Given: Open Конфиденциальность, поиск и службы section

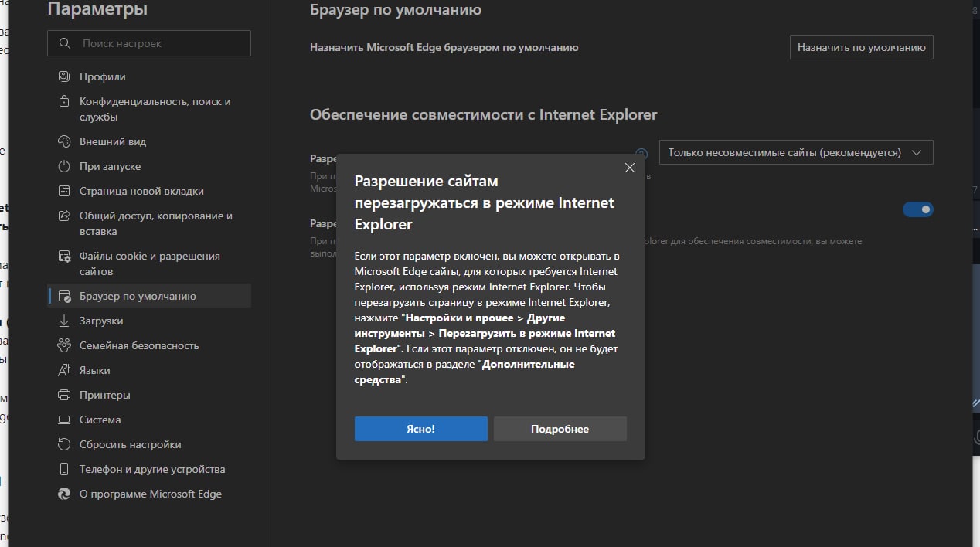Looking at the screenshot, I should tap(149, 109).
